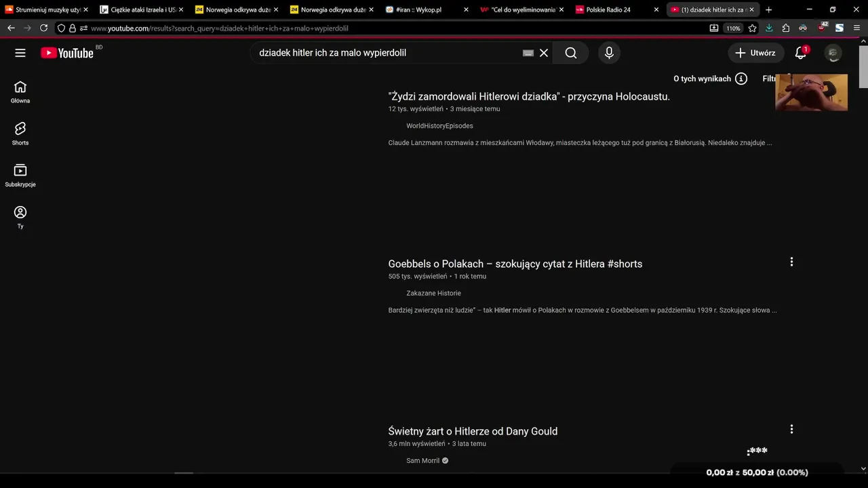
Task: Close the Polskie Radio 24 tab
Action: (x=656, y=9)
